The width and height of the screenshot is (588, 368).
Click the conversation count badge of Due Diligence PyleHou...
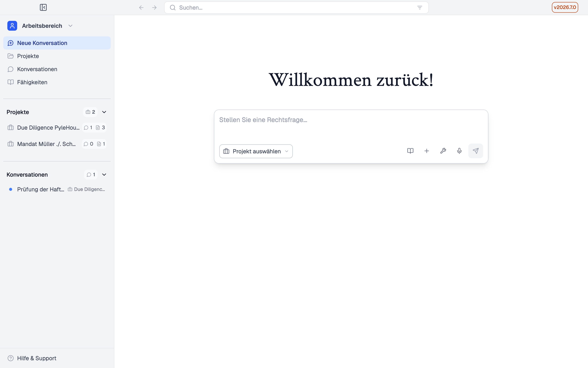pos(88,128)
